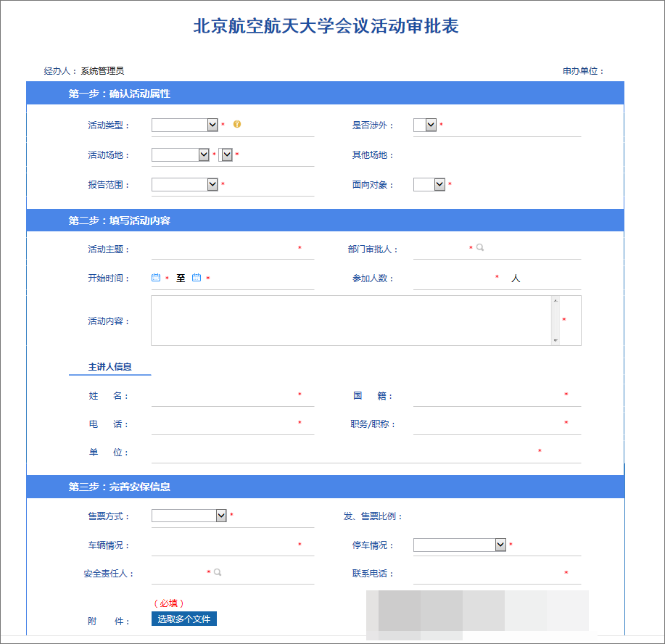Viewport: 665px width, 644px height.
Task: Search for 安全责任人 using magnifier icon
Action: (218, 572)
